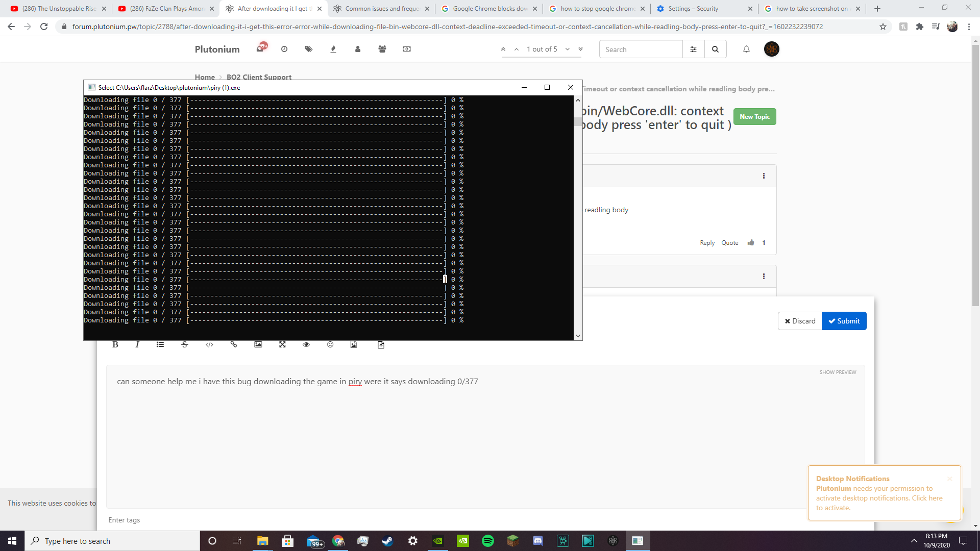The height and width of the screenshot is (551, 980).
Task: Open the Popular flame icon
Action: [x=333, y=49]
